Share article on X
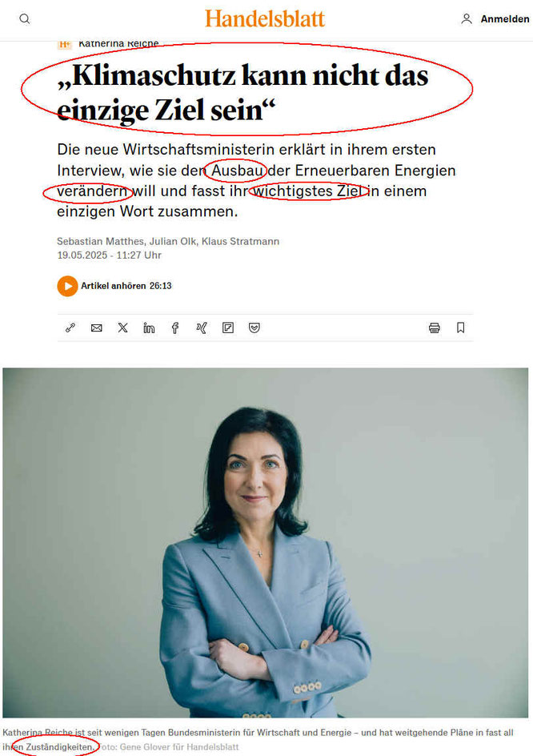The width and height of the screenshot is (533, 756). click(x=123, y=328)
